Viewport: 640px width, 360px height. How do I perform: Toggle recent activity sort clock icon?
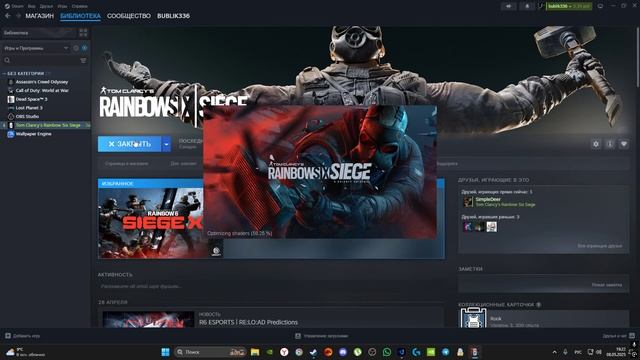[76, 48]
